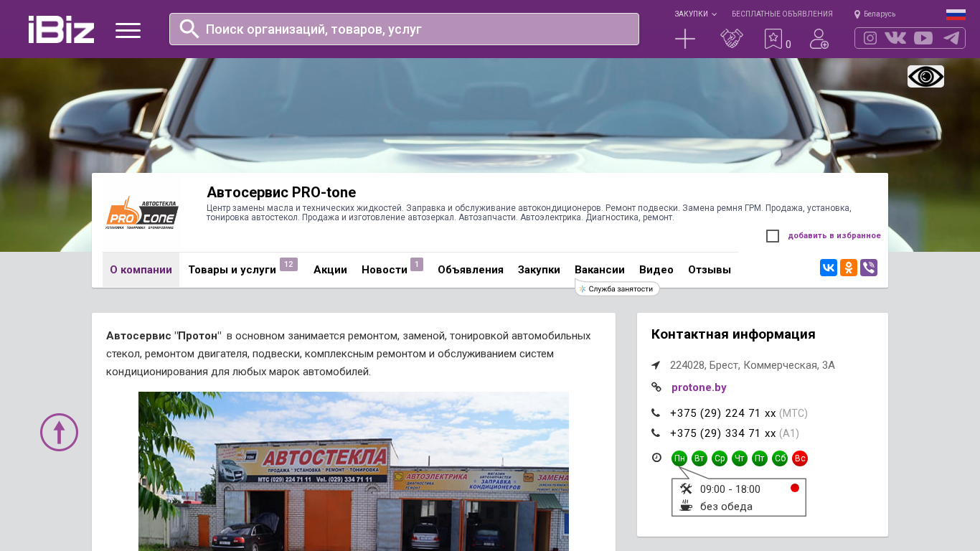The width and height of the screenshot is (980, 551).
Task: Click the search field for organizations
Action: [404, 29]
